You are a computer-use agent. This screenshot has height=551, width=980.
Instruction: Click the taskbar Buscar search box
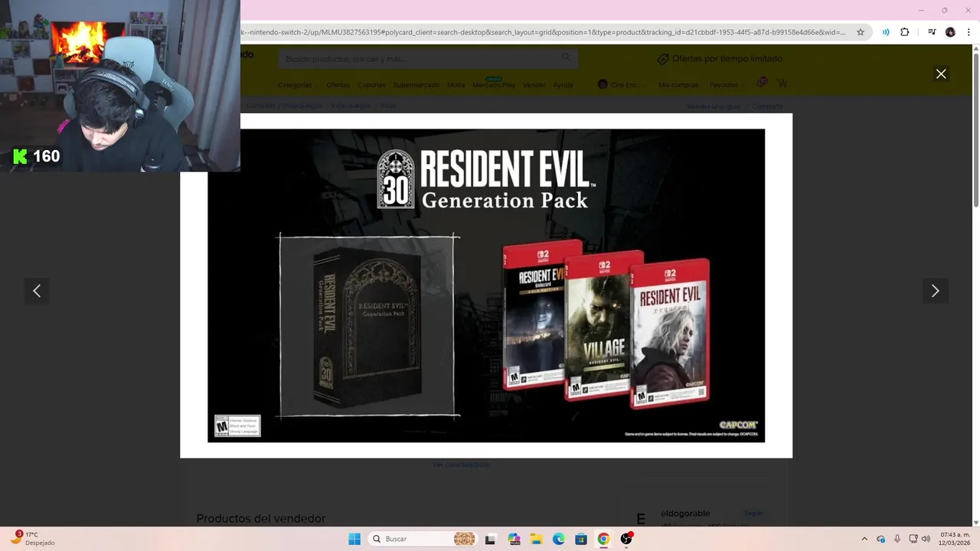[423, 539]
